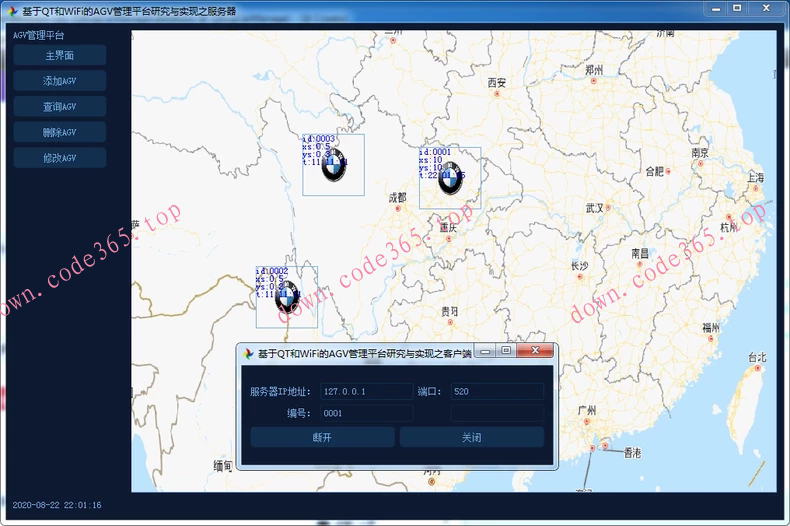Close the client dialog with red X
Screen dimensions: 790x526
click(x=536, y=351)
